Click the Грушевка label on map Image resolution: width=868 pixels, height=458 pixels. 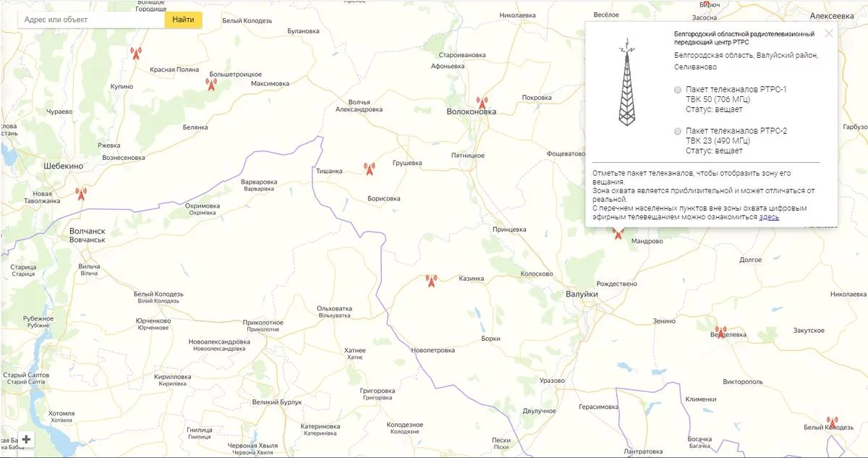pos(407,163)
